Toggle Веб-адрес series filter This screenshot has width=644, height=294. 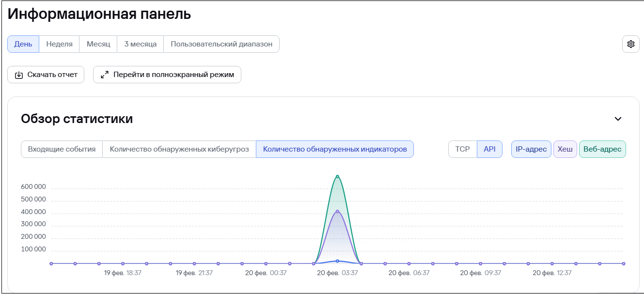(602, 149)
